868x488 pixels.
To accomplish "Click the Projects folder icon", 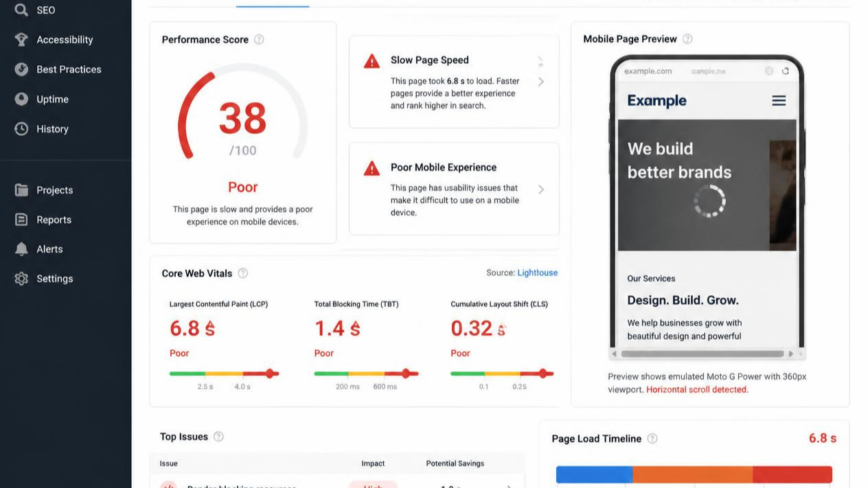I will click(21, 190).
